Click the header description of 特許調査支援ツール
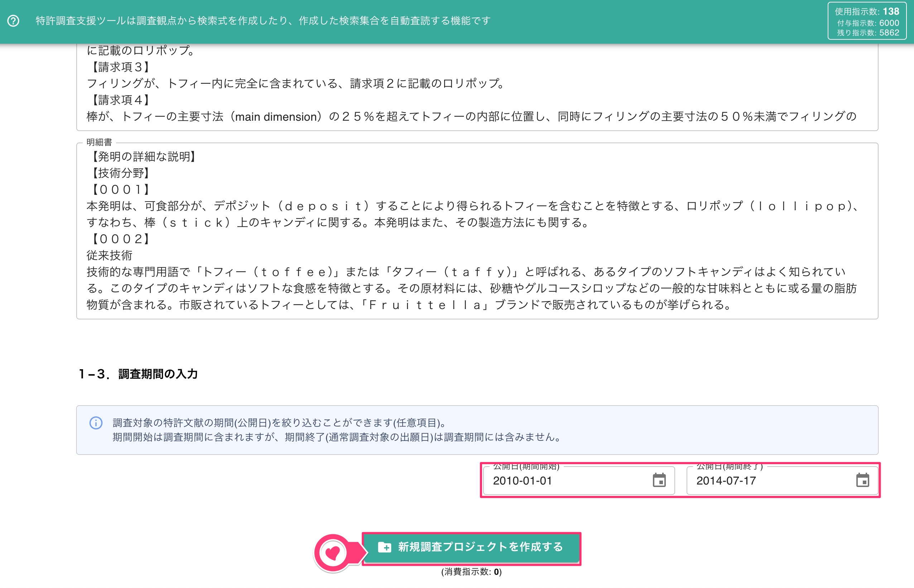Screen dimensions: 914x588 (263, 21)
